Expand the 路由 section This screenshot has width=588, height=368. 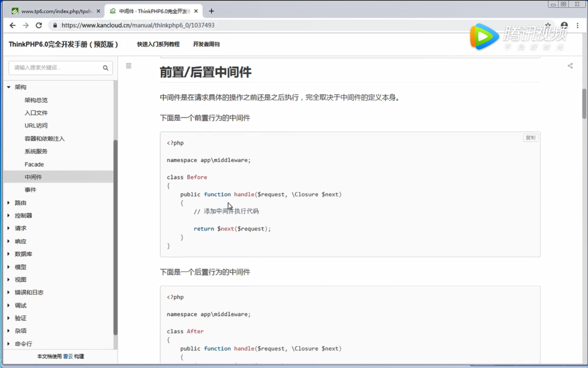[x=8, y=203]
